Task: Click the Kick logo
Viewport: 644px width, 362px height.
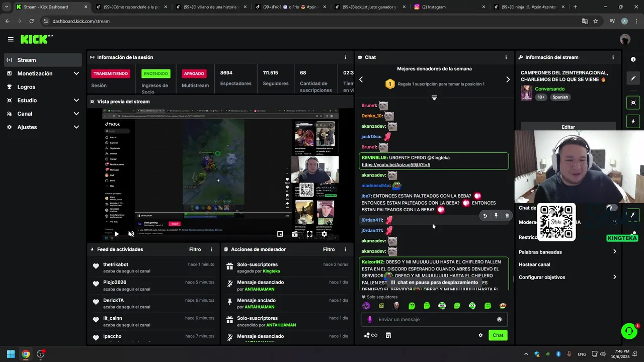Action: (36, 39)
